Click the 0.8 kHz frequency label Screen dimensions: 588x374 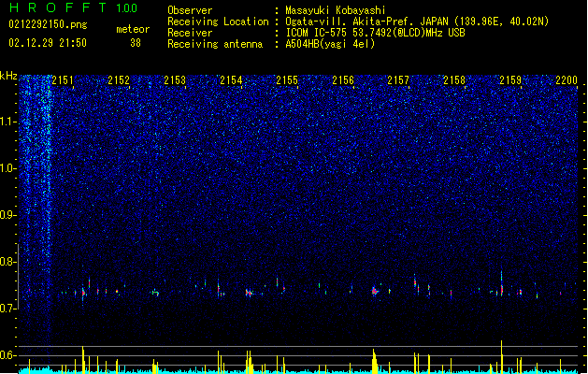click(7, 262)
